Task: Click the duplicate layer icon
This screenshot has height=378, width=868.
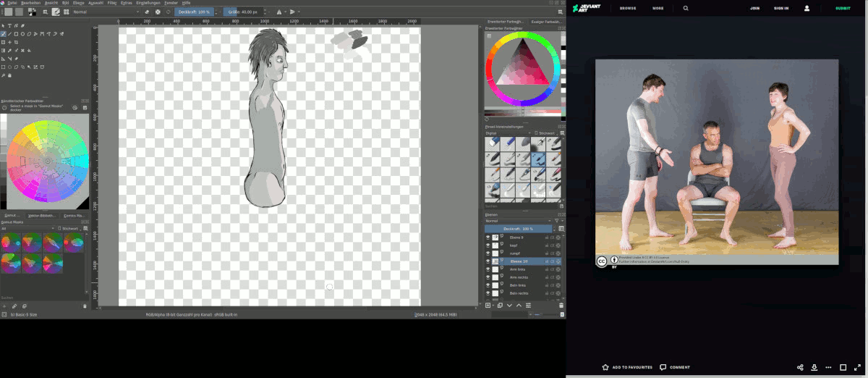Action: (500, 306)
